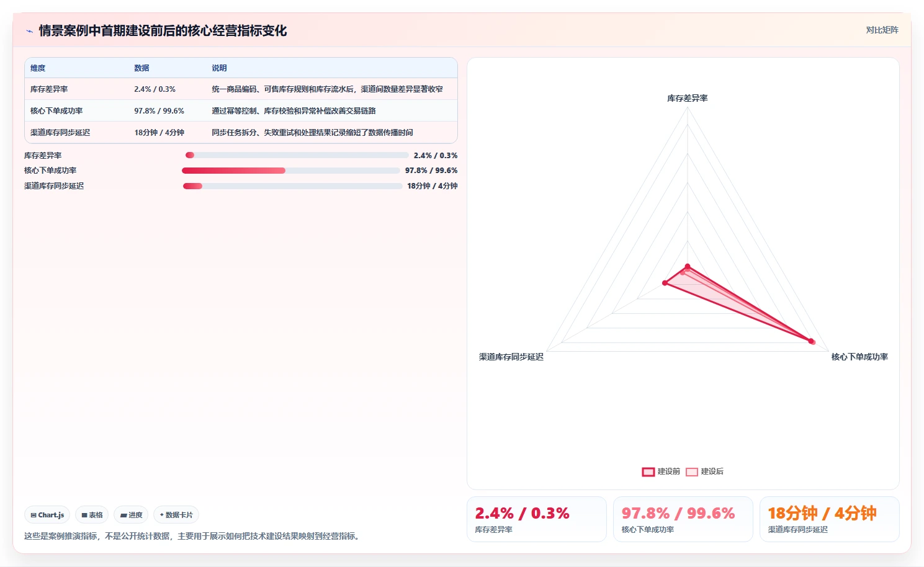Viewport: 924px width, 567px height.
Task: Click radar axis label 核心下单成功率
Action: coord(859,357)
